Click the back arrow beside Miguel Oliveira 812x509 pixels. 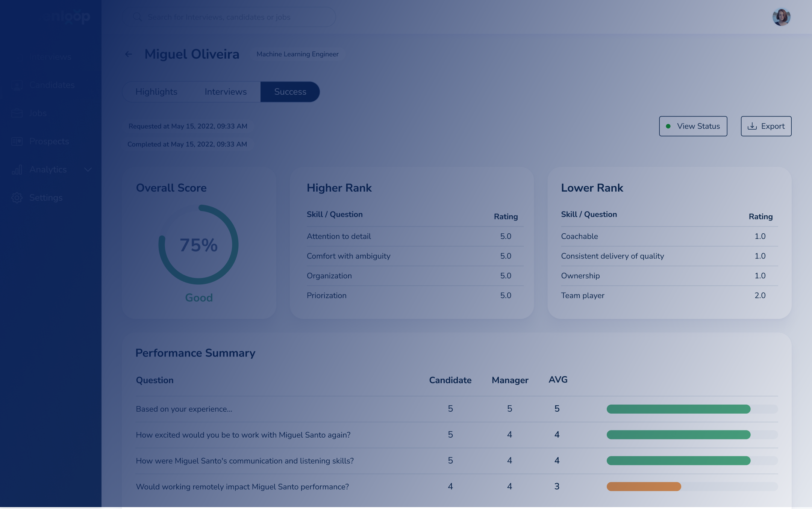tap(129, 54)
